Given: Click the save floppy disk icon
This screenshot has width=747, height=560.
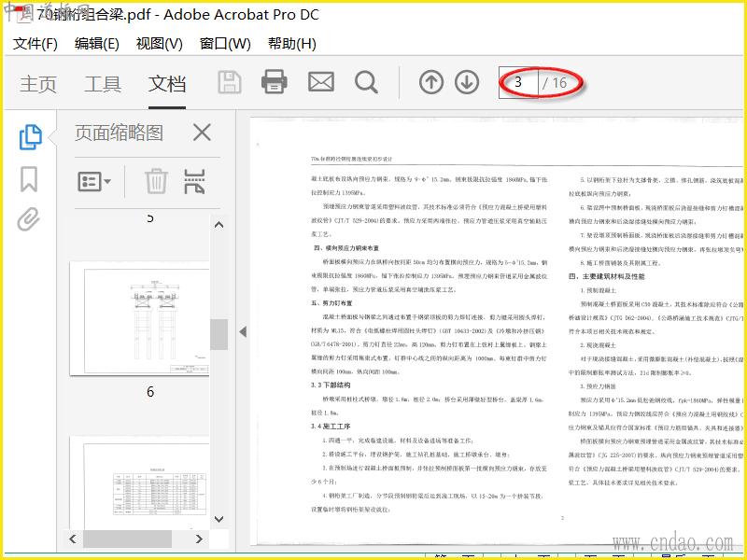Looking at the screenshot, I should 230,82.
